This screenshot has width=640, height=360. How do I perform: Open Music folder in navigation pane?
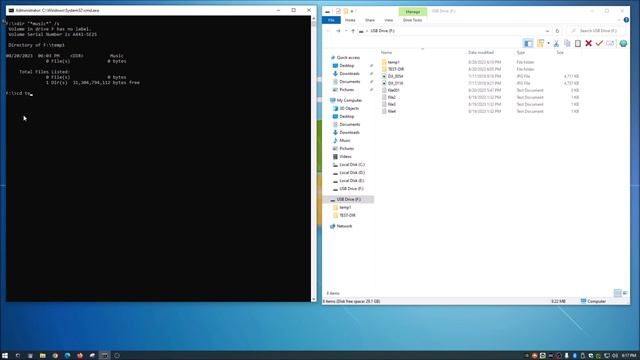pos(345,140)
